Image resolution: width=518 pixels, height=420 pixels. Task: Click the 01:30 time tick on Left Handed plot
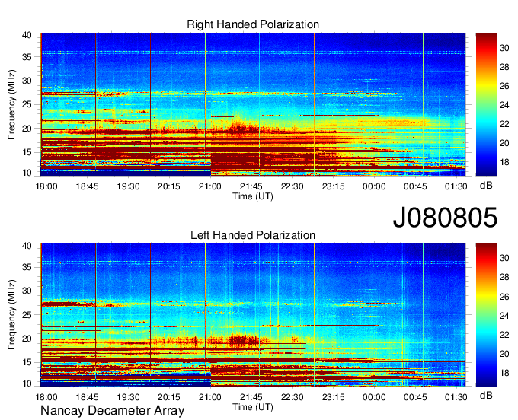pyautogui.click(x=456, y=397)
